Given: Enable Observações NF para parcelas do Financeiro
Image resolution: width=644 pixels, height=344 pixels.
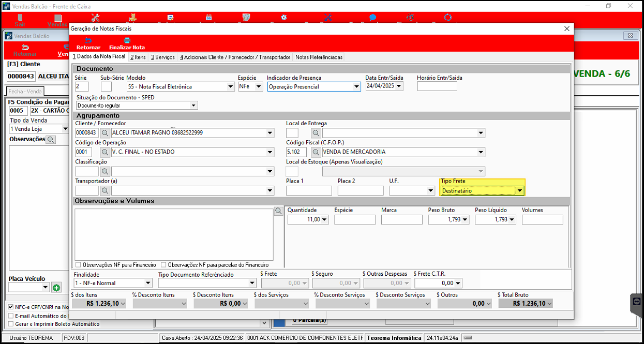Looking at the screenshot, I should 163,264.
